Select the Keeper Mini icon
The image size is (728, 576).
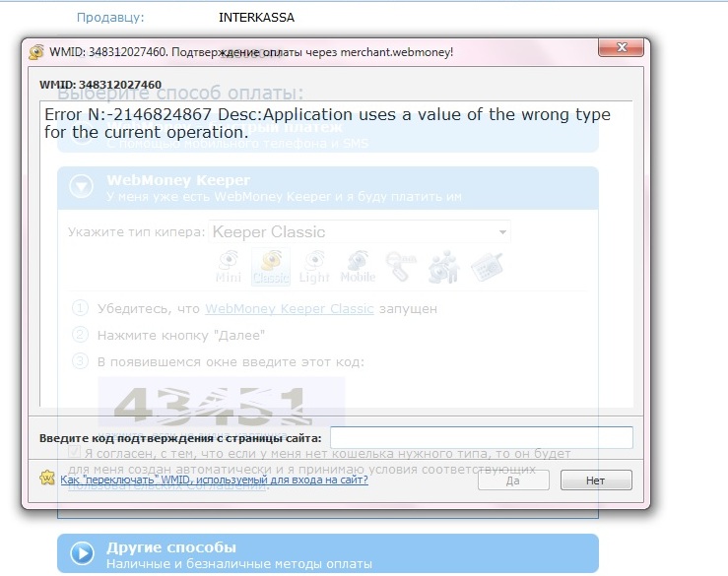(229, 266)
